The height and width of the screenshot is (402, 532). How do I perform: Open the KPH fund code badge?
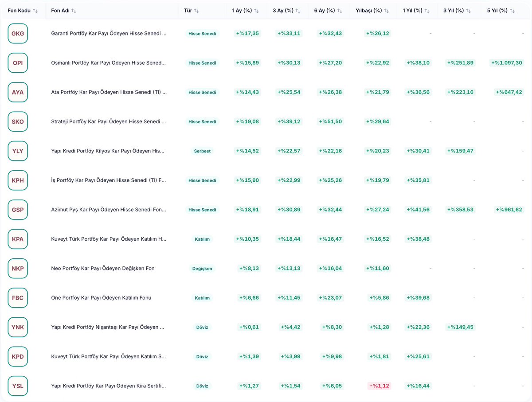pos(18,180)
